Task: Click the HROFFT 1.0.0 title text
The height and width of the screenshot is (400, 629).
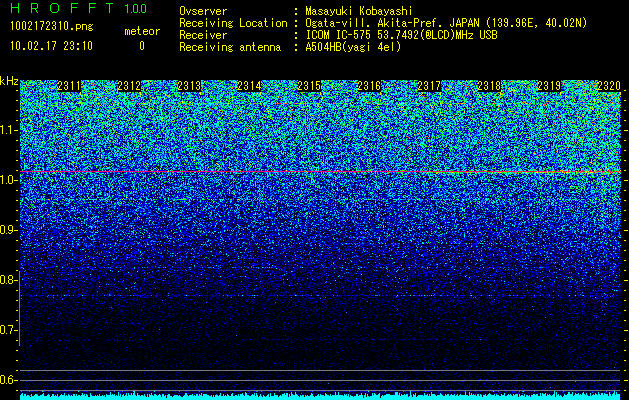Action: (79, 8)
